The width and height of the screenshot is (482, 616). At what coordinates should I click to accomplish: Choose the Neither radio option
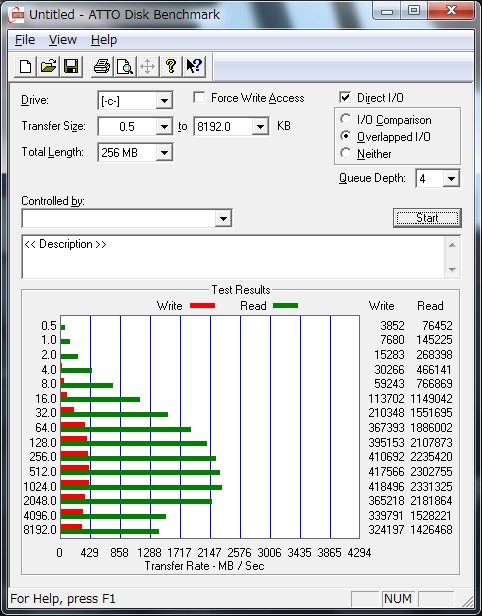pyautogui.click(x=345, y=153)
